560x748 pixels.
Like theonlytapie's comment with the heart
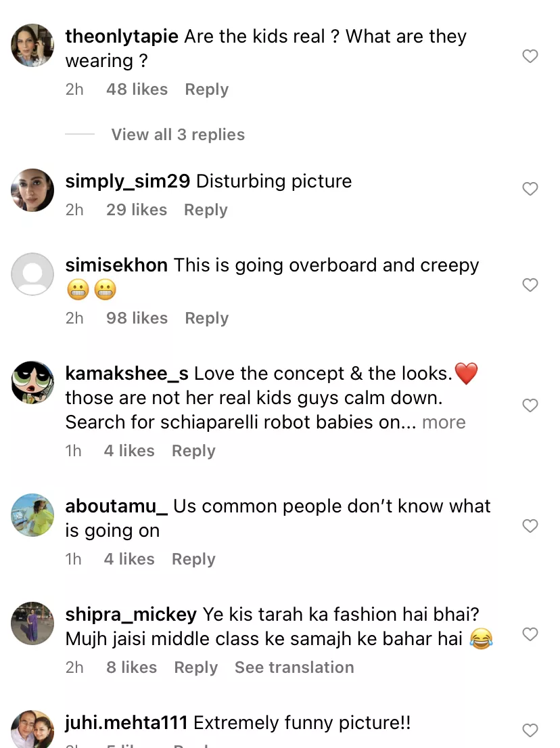[x=530, y=56]
